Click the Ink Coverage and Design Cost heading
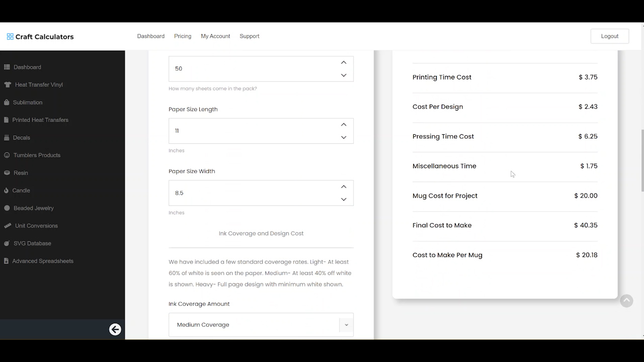The image size is (644, 362). point(261,233)
